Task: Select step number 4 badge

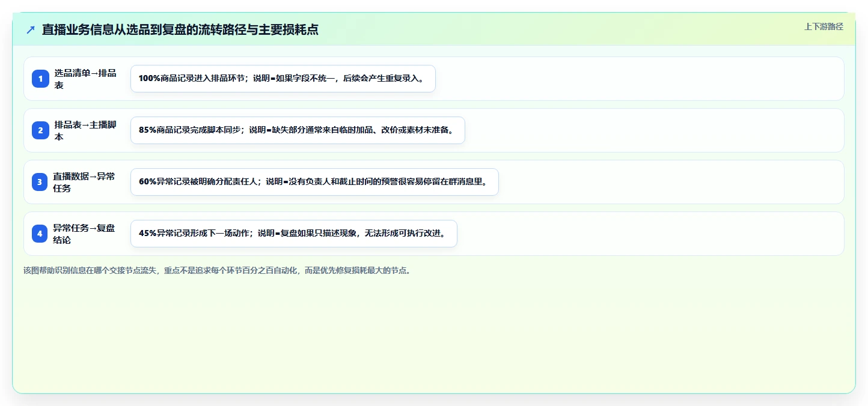Action: [x=40, y=234]
